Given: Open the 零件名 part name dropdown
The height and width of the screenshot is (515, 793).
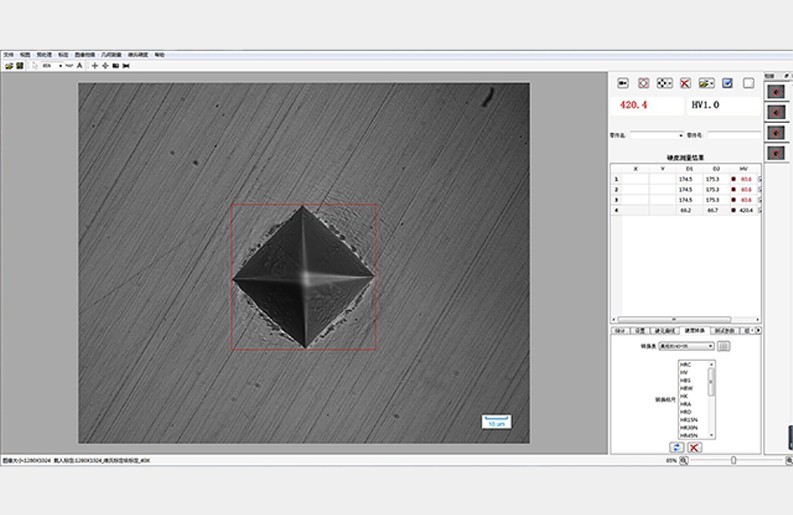Looking at the screenshot, I should (x=681, y=136).
